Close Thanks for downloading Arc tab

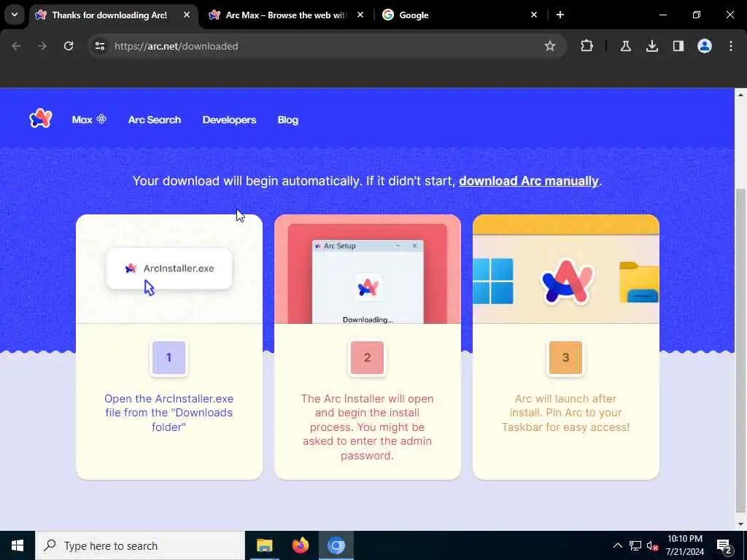tap(187, 15)
